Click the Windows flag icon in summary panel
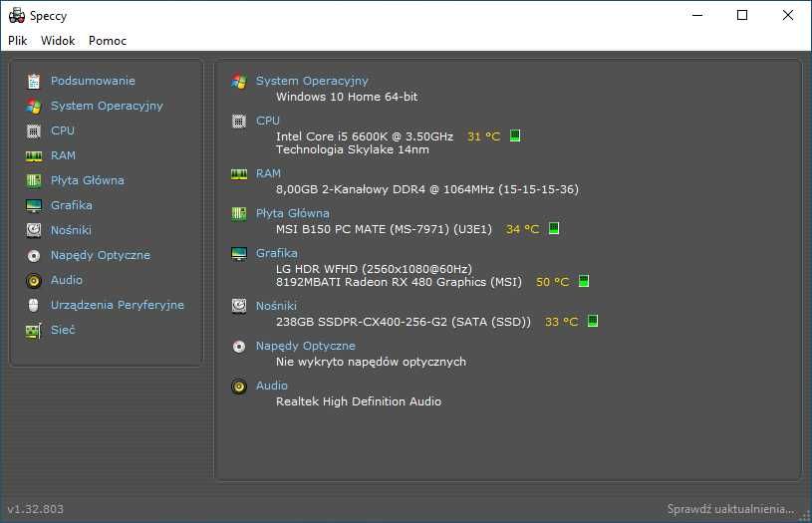This screenshot has height=523, width=812. 239,82
